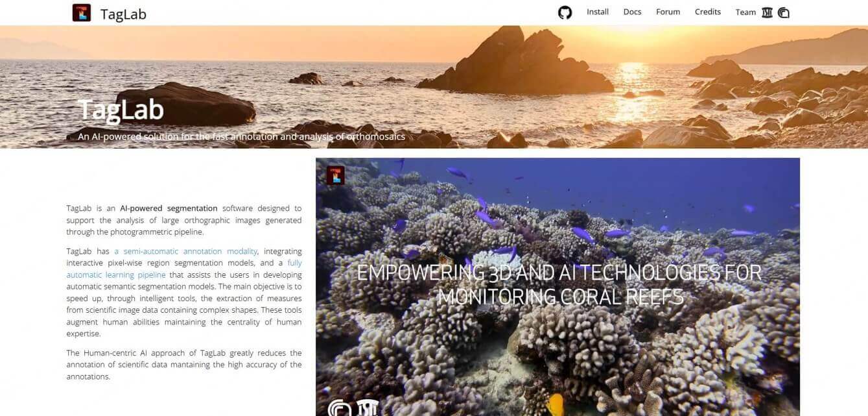Open the Credits page

point(708,12)
